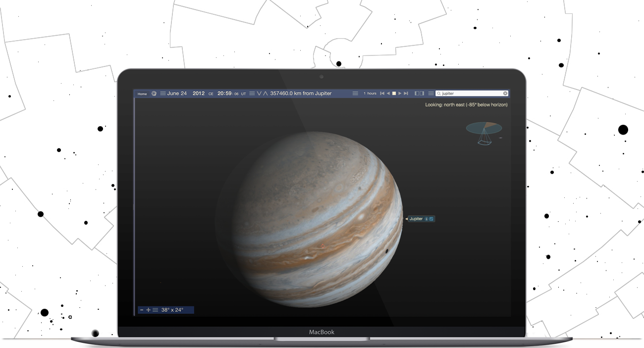The image size is (644, 348).
Task: Click the time value 20:59
Action: [225, 93]
